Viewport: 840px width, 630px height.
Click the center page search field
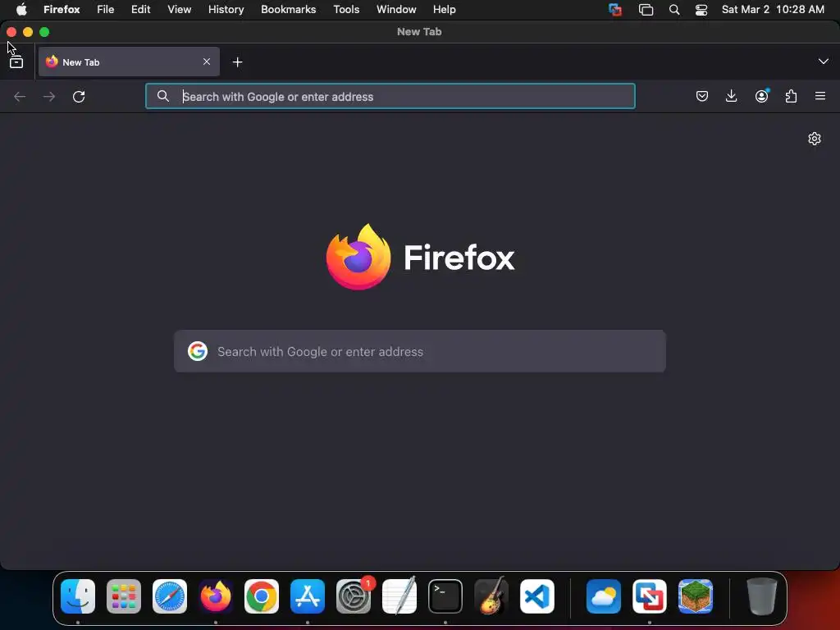(x=420, y=351)
